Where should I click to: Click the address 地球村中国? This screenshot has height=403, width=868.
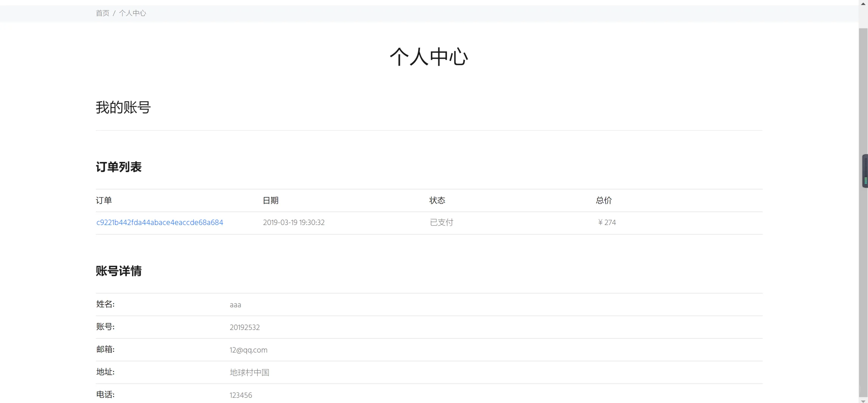249,372
